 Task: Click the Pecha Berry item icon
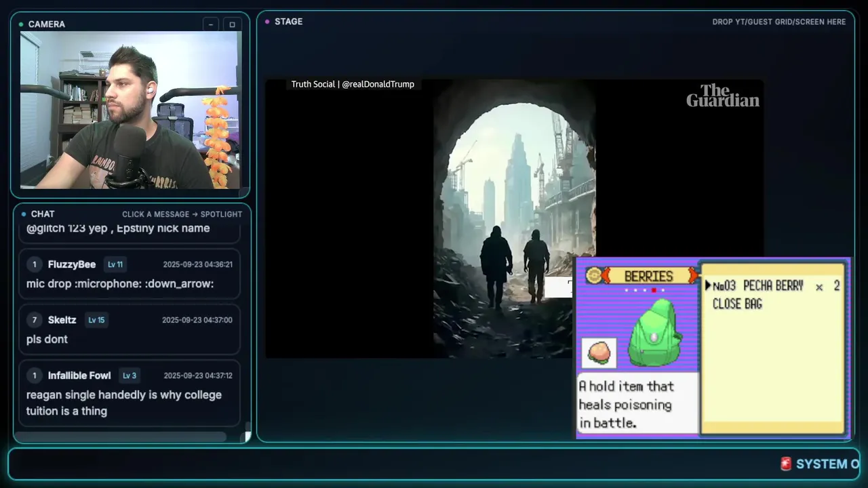click(599, 352)
